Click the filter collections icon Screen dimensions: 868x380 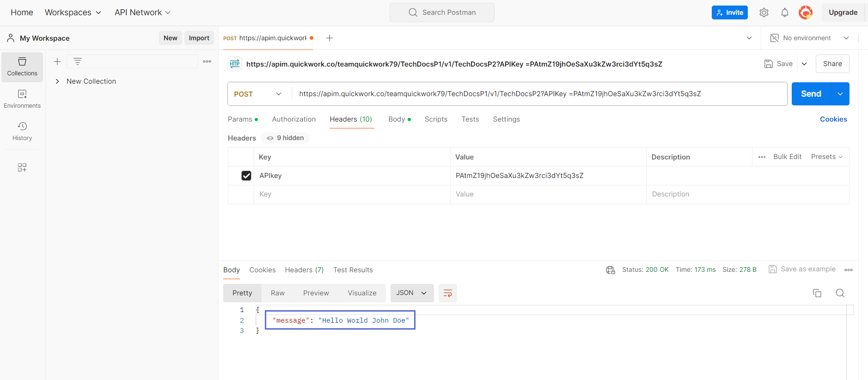pyautogui.click(x=78, y=61)
